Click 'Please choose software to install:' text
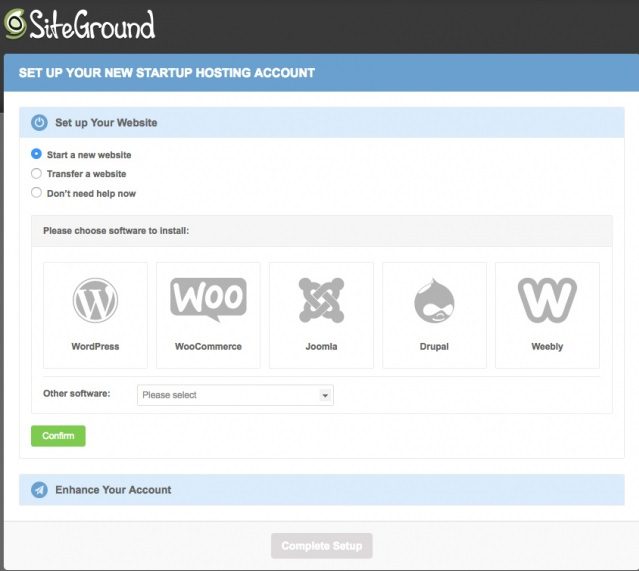This screenshot has width=639, height=571. click(x=116, y=231)
